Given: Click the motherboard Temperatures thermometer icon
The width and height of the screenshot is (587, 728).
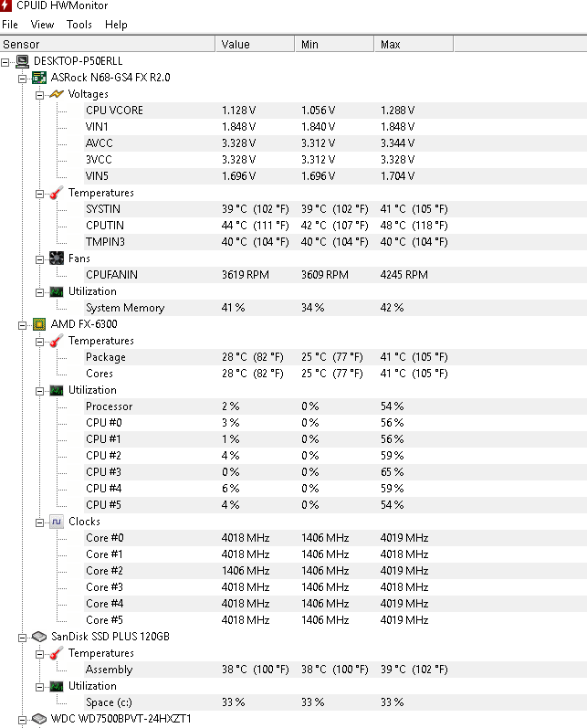Looking at the screenshot, I should click(57, 193).
